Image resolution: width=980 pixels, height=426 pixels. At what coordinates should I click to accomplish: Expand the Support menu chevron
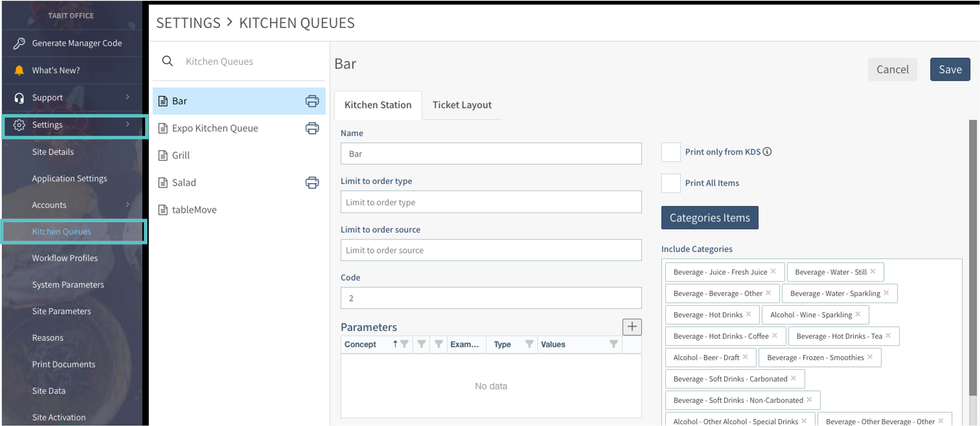pos(127,97)
